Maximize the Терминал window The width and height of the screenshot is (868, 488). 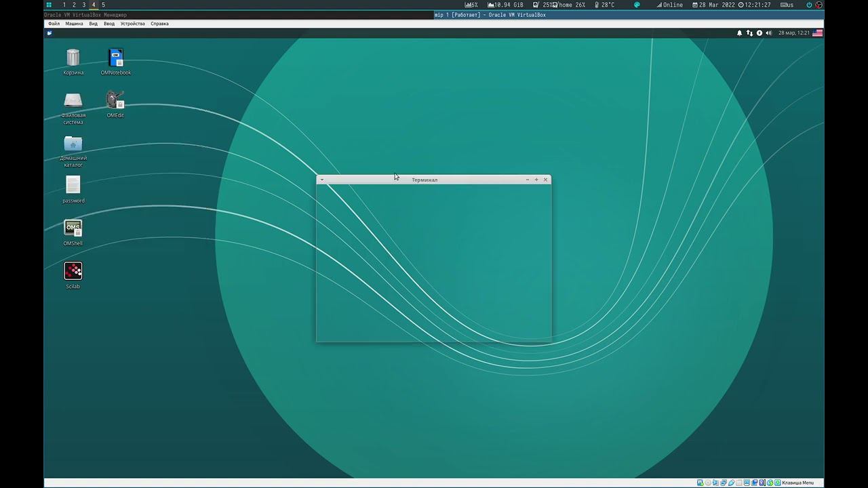click(x=536, y=180)
